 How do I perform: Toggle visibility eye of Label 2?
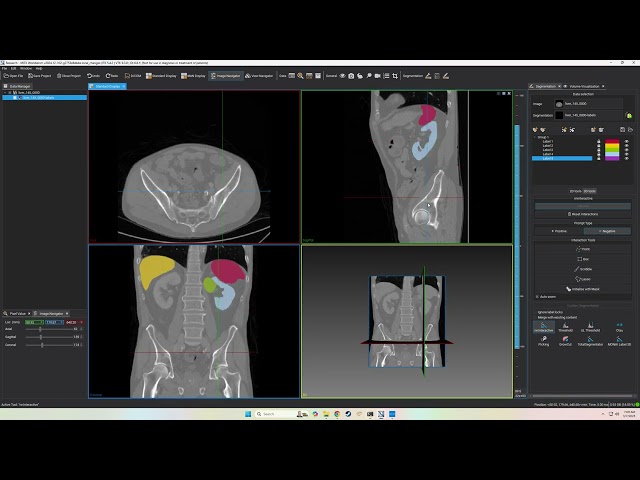627,146
